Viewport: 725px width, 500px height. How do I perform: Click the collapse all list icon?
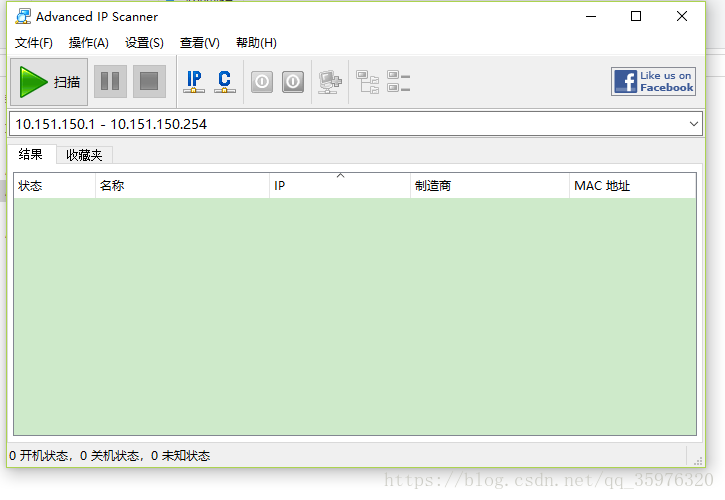399,81
